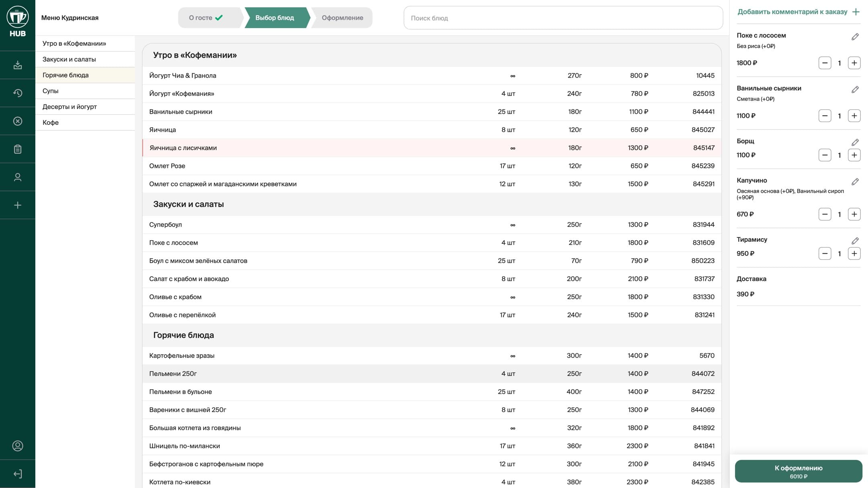
Task: Increase Ванильные сырники quantity
Action: [x=854, y=116]
